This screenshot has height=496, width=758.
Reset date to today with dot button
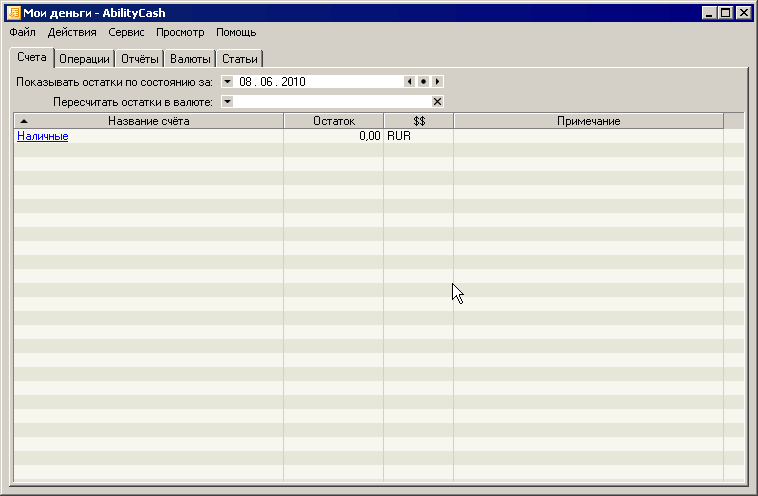[423, 82]
